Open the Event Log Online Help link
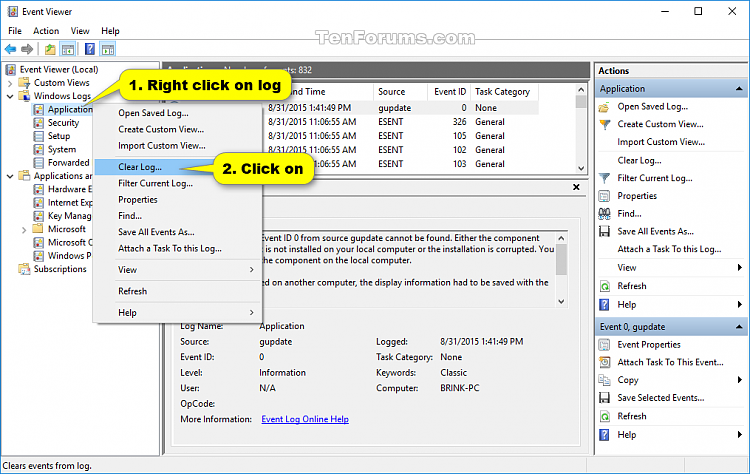750x474 pixels. click(304, 419)
